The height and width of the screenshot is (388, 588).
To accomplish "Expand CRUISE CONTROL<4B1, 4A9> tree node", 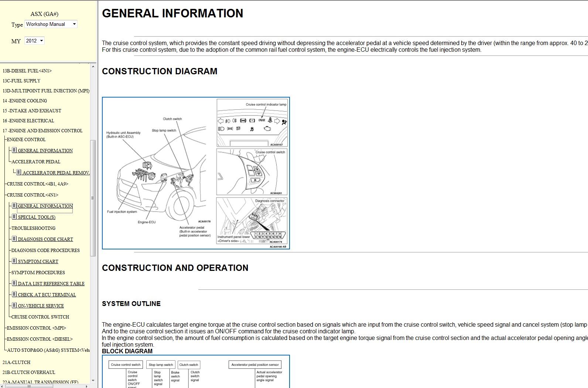I will coord(37,184).
